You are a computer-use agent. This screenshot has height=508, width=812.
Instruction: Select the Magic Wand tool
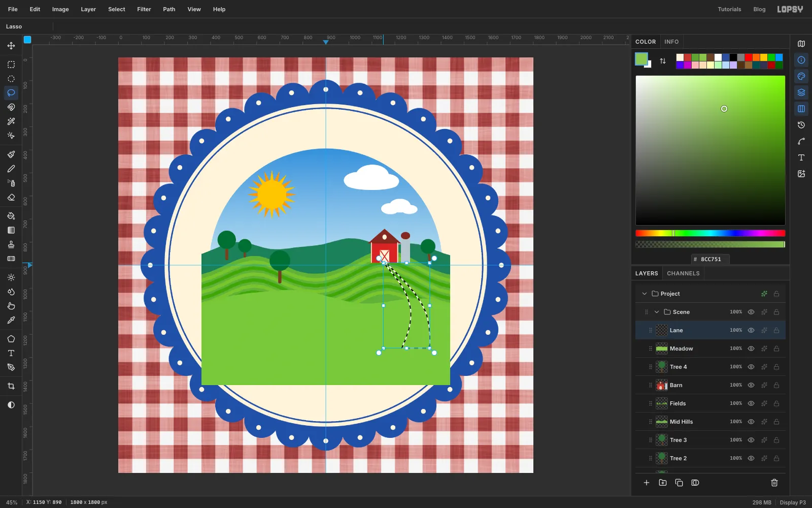click(11, 121)
